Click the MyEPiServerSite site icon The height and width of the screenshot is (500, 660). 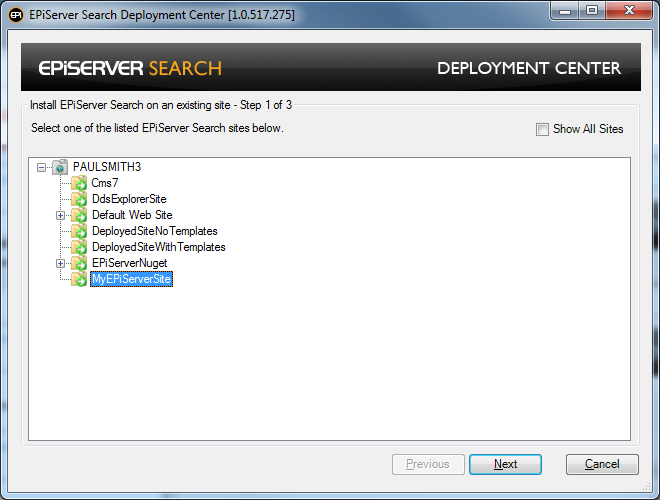(x=79, y=279)
